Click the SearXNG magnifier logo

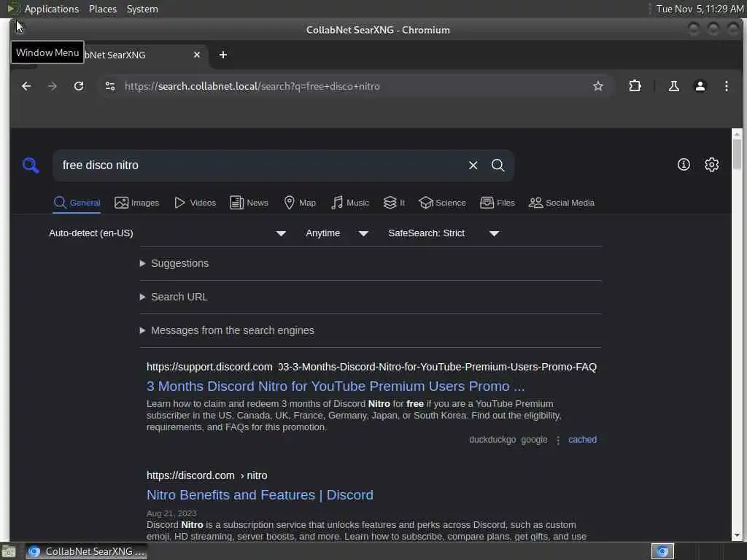point(31,166)
